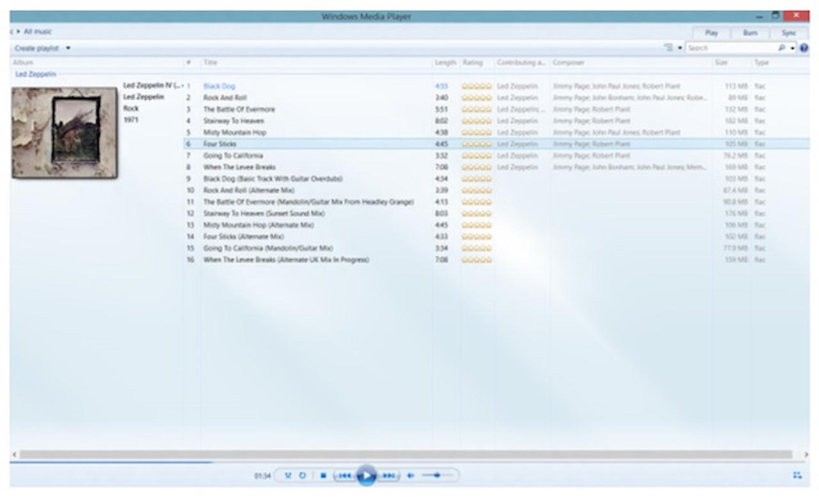Mute the volume using the speaker icon
Image resolution: width=819 pixels, height=504 pixels.
411,475
